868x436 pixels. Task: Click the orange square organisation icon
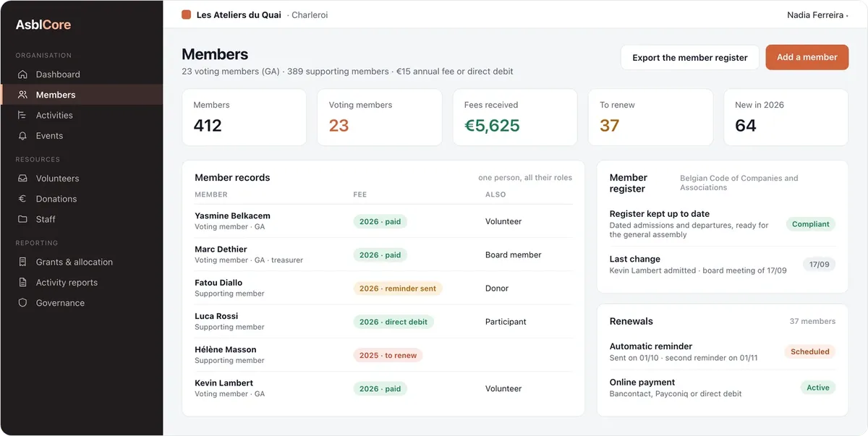coord(187,14)
